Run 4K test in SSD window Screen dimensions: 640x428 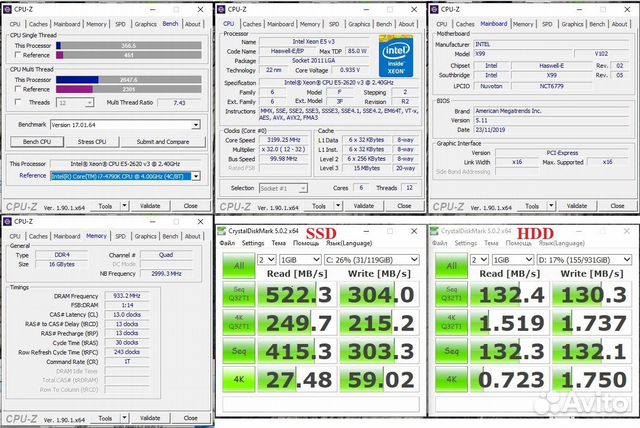[x=239, y=379]
